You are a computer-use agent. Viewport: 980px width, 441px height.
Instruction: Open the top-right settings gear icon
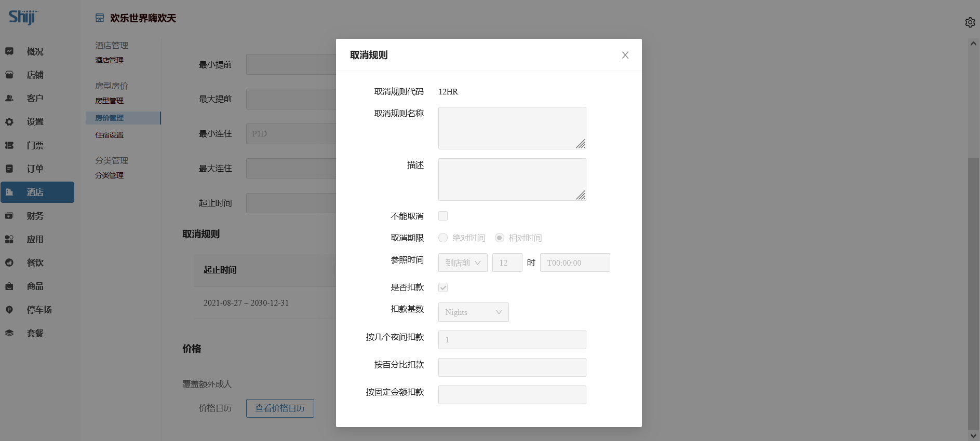point(970,22)
